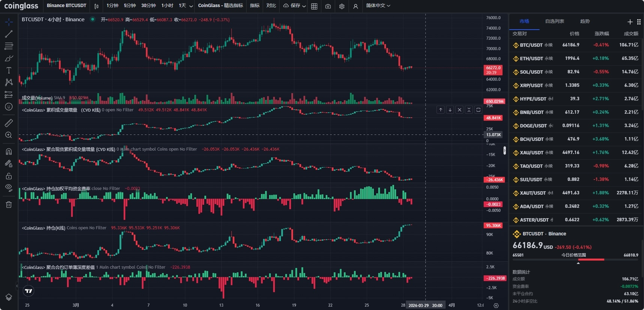Toggle lock all drawings padlock
This screenshot has width=644, height=310.
click(9, 176)
